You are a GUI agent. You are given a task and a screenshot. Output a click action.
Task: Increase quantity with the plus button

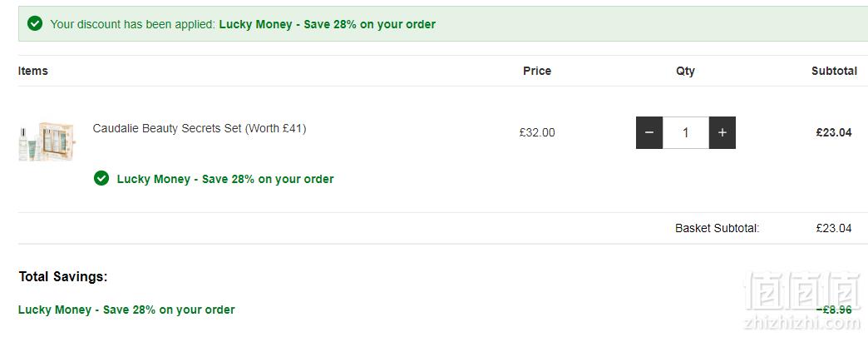point(723,132)
